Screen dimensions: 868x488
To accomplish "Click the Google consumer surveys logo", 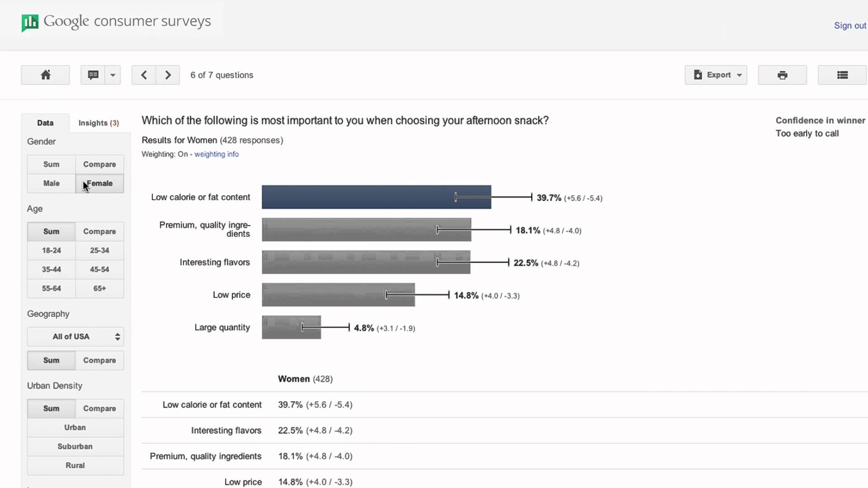I will tap(116, 22).
